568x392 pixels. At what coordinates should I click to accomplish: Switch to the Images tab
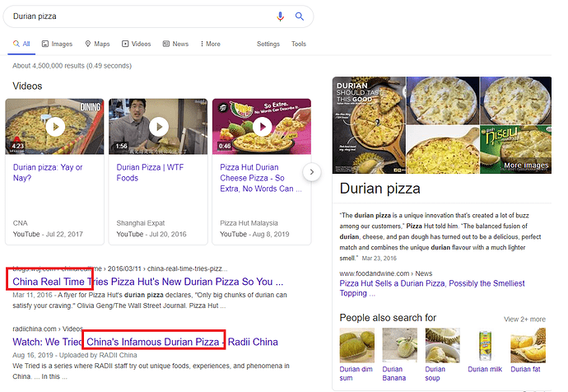tap(58, 44)
